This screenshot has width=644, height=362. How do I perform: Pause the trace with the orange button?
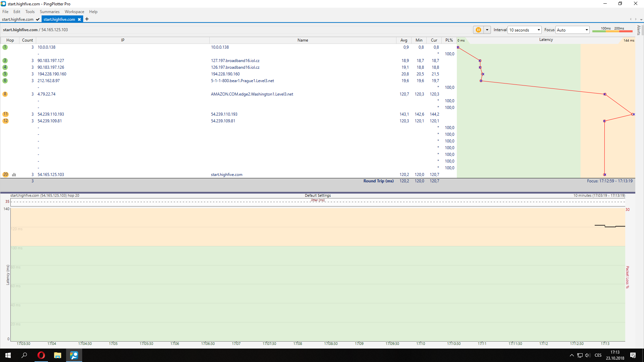(x=478, y=30)
